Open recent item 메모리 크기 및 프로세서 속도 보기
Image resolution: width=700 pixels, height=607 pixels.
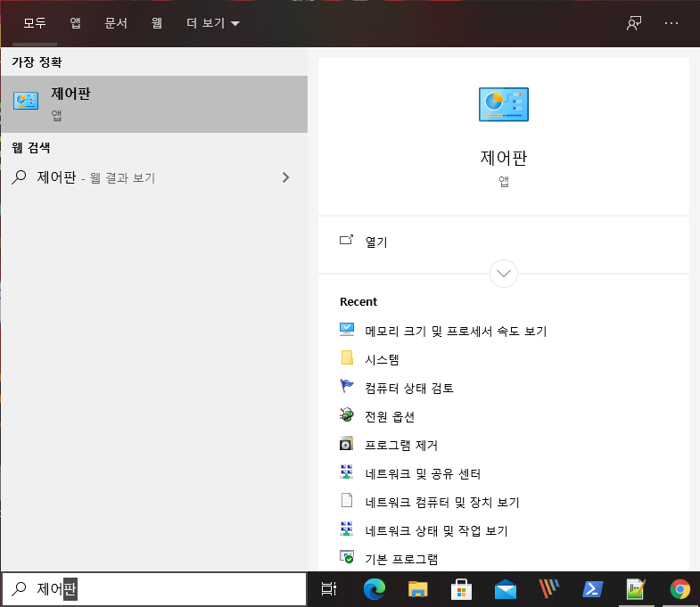pos(456,331)
